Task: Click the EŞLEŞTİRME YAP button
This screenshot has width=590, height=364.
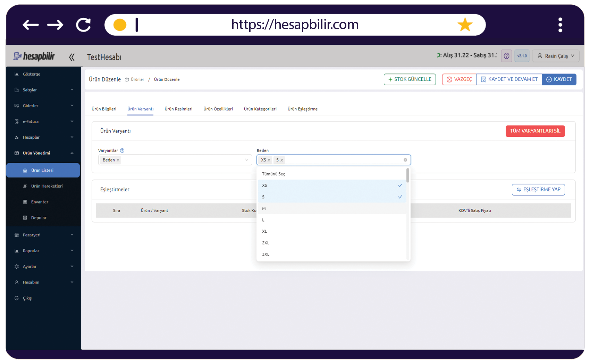Action: click(x=538, y=190)
